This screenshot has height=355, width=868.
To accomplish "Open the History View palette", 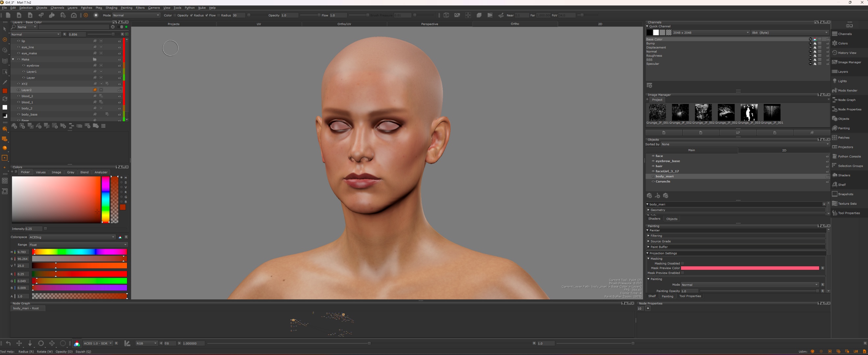I will [x=847, y=53].
